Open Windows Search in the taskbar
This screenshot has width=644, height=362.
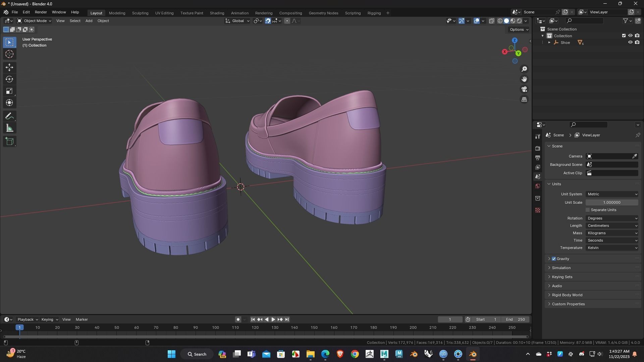(197, 354)
